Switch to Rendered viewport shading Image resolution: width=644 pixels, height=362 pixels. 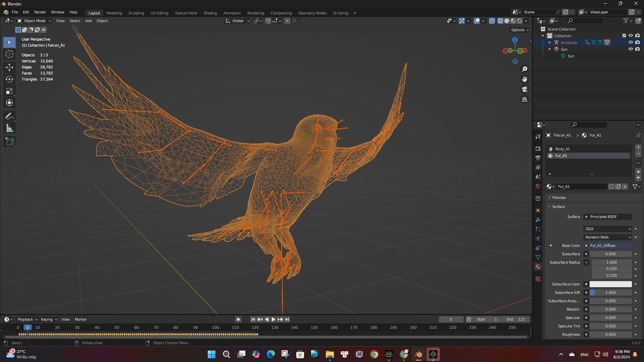[x=519, y=21]
